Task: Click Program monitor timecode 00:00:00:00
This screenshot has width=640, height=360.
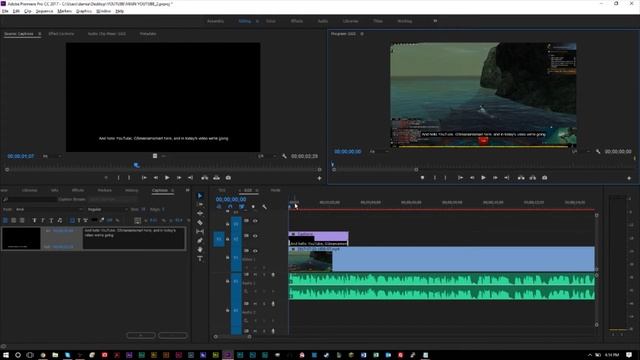Action: (x=347, y=151)
